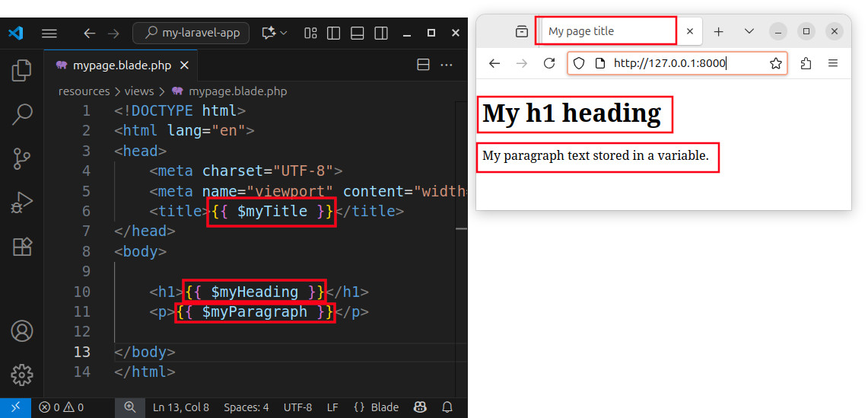Open the Run and Debug view

pyautogui.click(x=21, y=203)
